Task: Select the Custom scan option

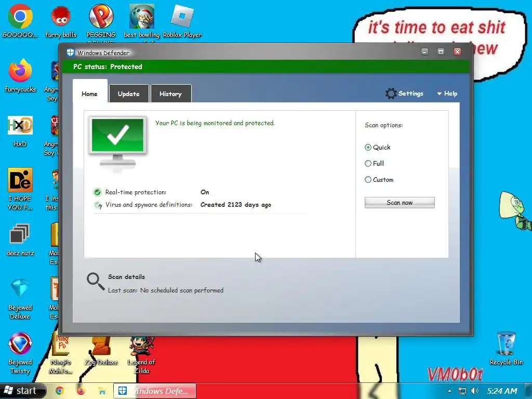Action: click(368, 179)
